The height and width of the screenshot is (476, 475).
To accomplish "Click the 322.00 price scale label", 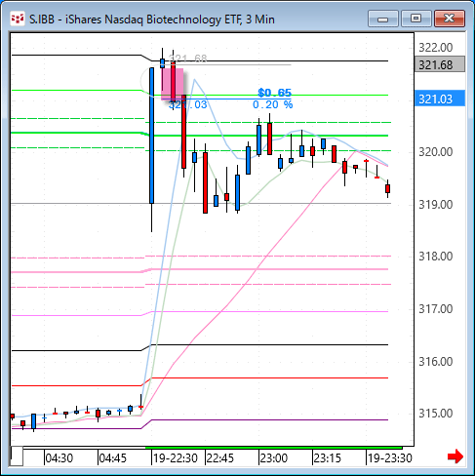I will point(435,48).
